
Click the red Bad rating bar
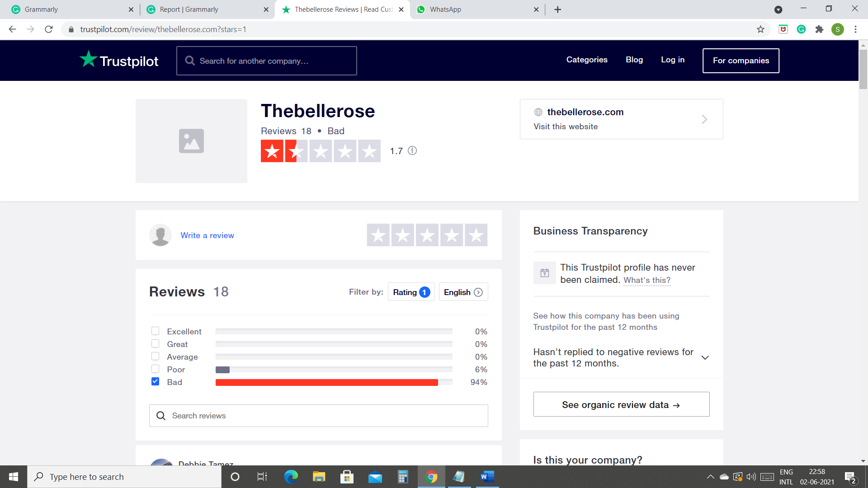click(326, 382)
